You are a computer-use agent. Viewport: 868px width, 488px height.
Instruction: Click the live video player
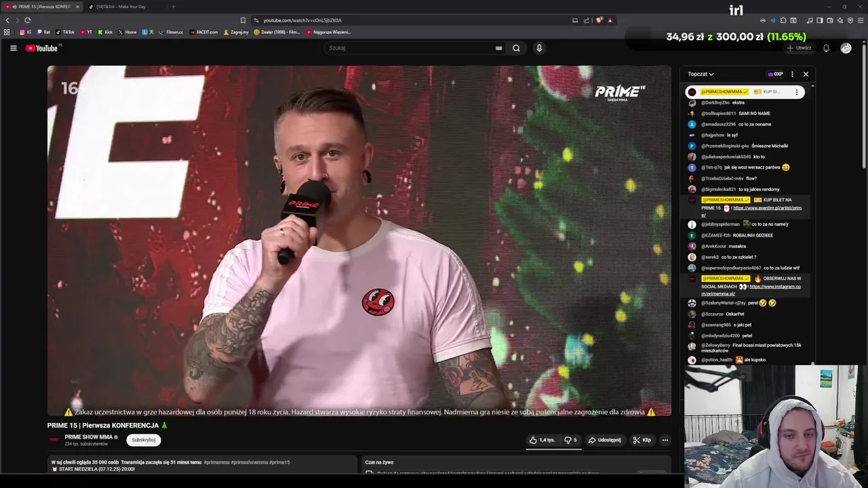(359, 241)
